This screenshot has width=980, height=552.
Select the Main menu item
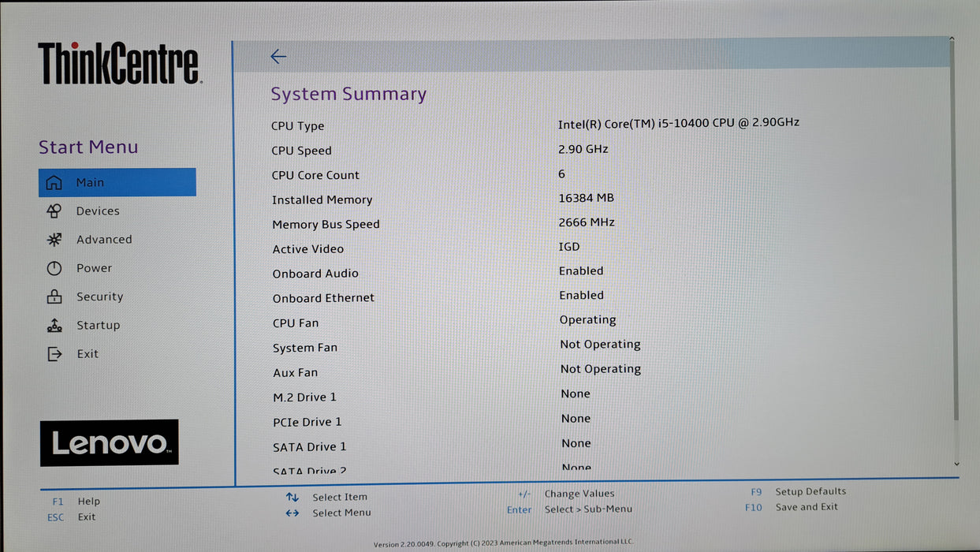pyautogui.click(x=117, y=182)
